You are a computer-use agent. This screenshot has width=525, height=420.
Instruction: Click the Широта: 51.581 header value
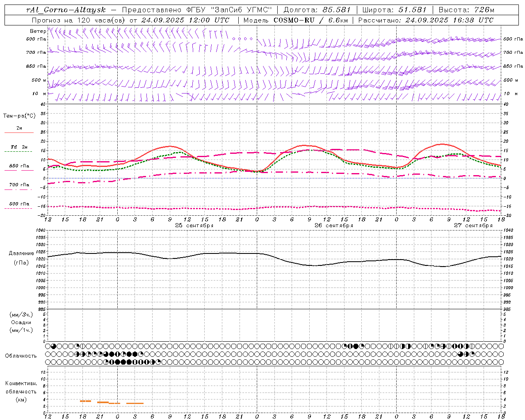[395, 10]
